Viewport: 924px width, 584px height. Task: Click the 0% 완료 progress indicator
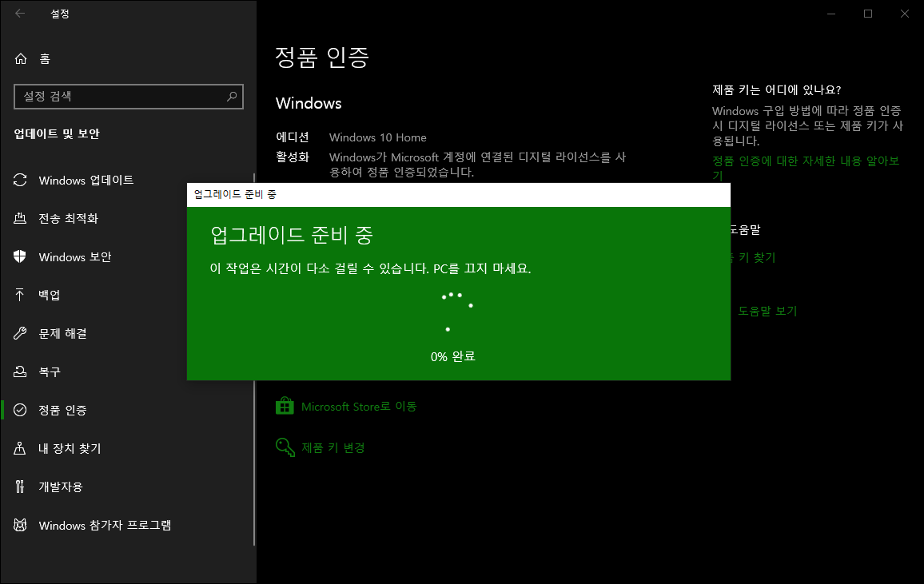[453, 356]
